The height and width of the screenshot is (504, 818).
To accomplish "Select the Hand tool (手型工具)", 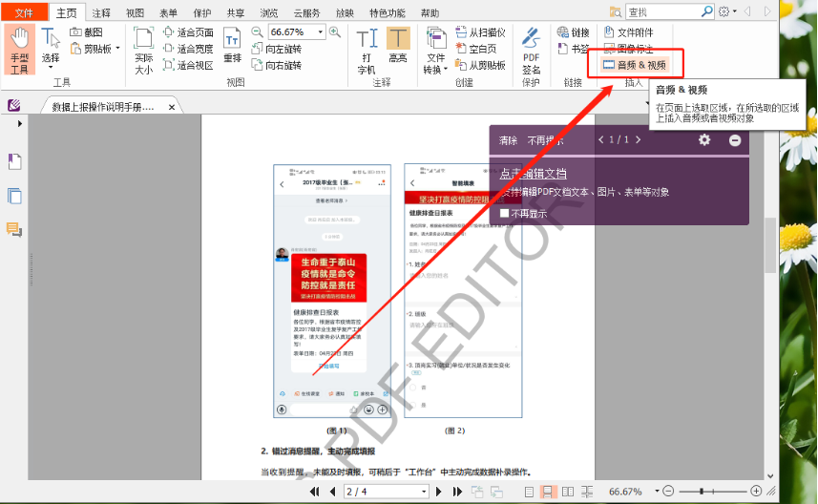I will pyautogui.click(x=20, y=51).
